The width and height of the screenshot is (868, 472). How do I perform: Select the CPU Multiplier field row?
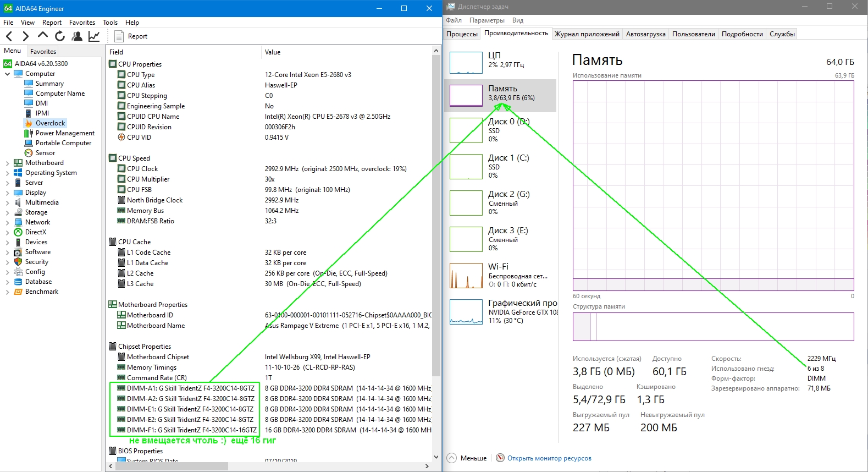pyautogui.click(x=269, y=179)
